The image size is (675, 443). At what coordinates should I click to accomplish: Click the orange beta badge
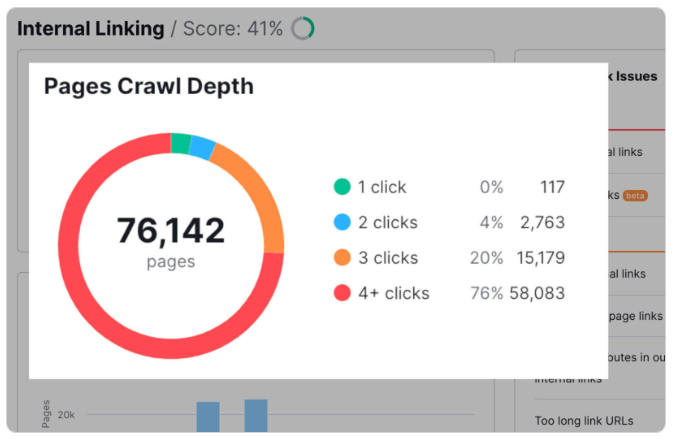(x=635, y=195)
